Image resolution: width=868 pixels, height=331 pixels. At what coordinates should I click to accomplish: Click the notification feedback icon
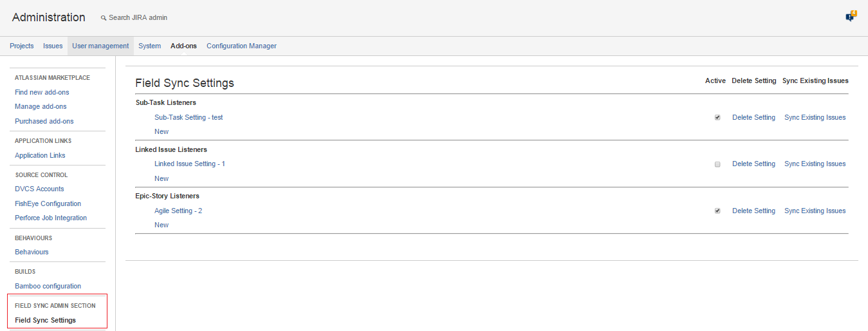click(x=850, y=17)
